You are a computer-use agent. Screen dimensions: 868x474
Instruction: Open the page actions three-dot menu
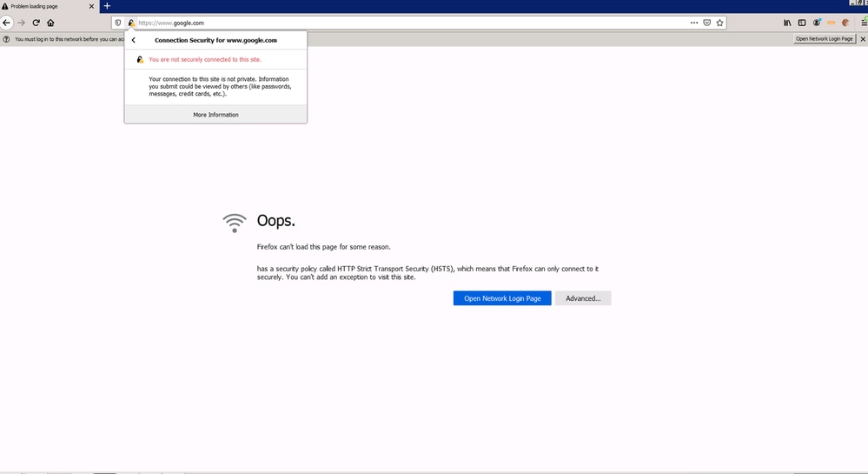click(694, 23)
